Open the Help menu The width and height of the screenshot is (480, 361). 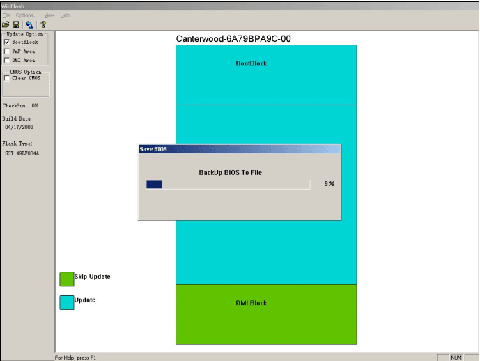click(x=66, y=15)
